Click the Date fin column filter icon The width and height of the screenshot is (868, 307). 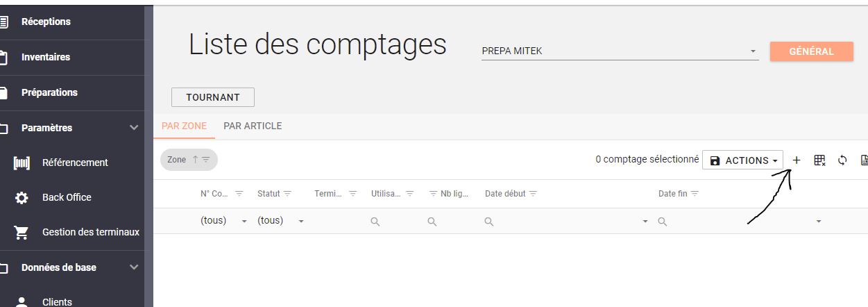tap(695, 194)
